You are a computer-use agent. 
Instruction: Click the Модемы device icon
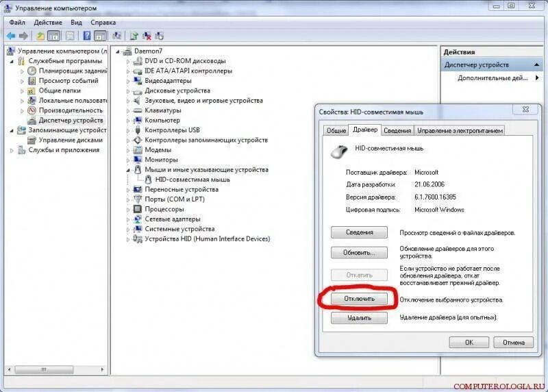[138, 150]
